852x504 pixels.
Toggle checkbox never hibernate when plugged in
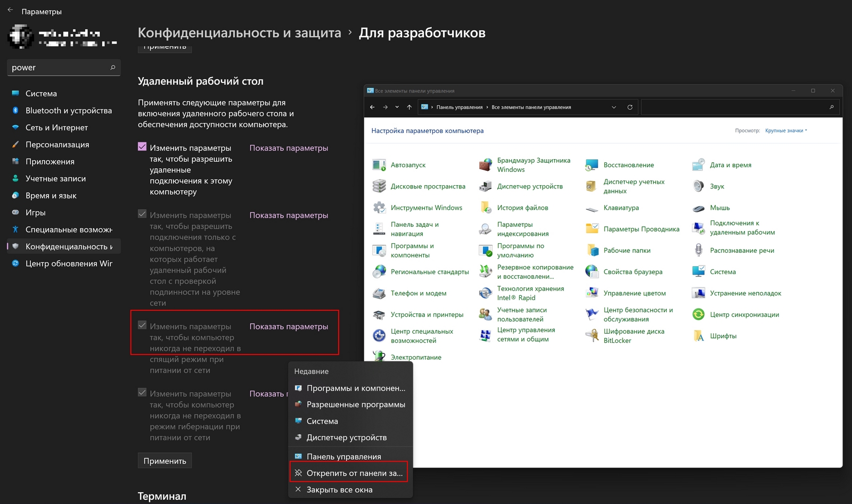click(x=142, y=392)
